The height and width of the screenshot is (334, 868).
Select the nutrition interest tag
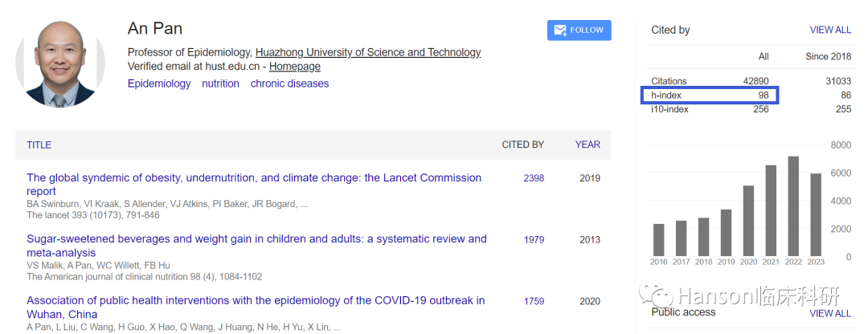point(220,83)
